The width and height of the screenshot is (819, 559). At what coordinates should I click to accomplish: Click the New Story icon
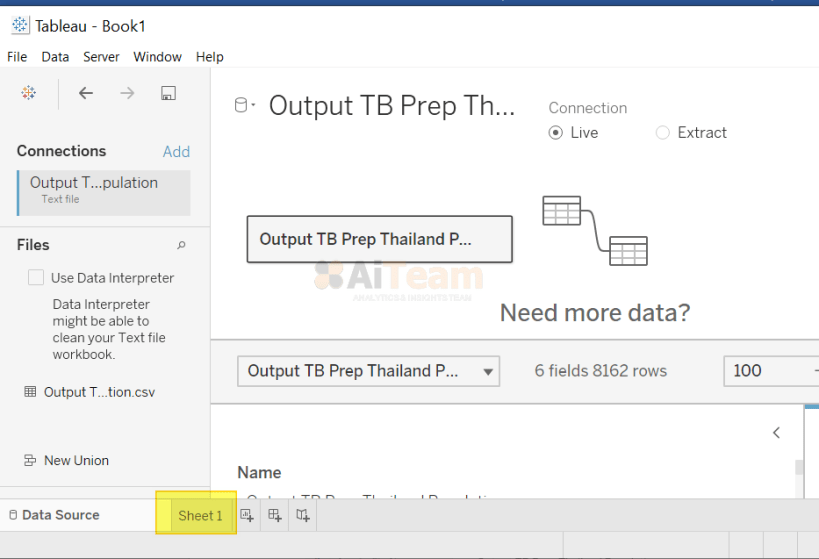[303, 515]
